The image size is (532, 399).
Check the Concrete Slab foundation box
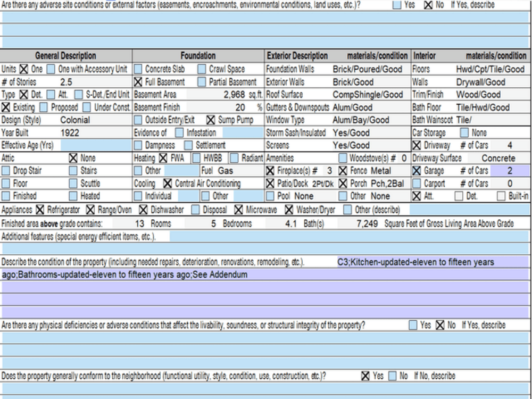point(138,69)
